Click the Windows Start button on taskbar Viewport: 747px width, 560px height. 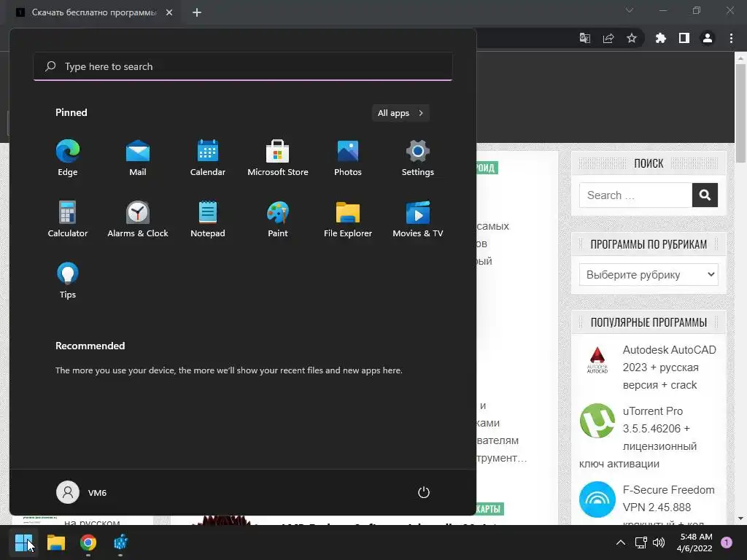coord(23,542)
